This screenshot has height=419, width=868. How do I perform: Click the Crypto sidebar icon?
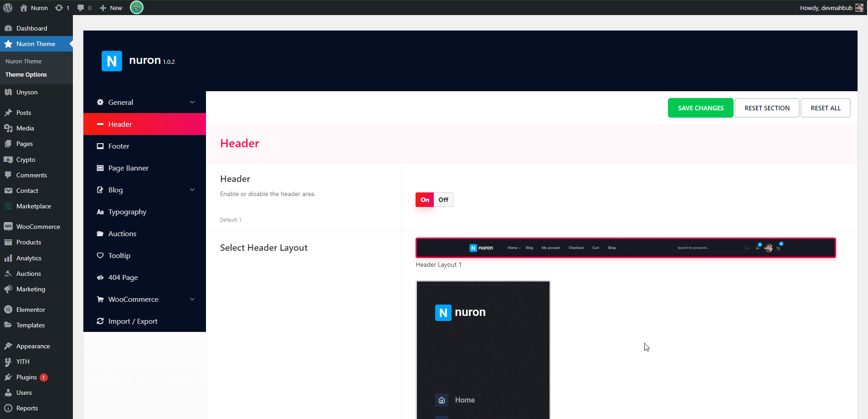(x=8, y=160)
